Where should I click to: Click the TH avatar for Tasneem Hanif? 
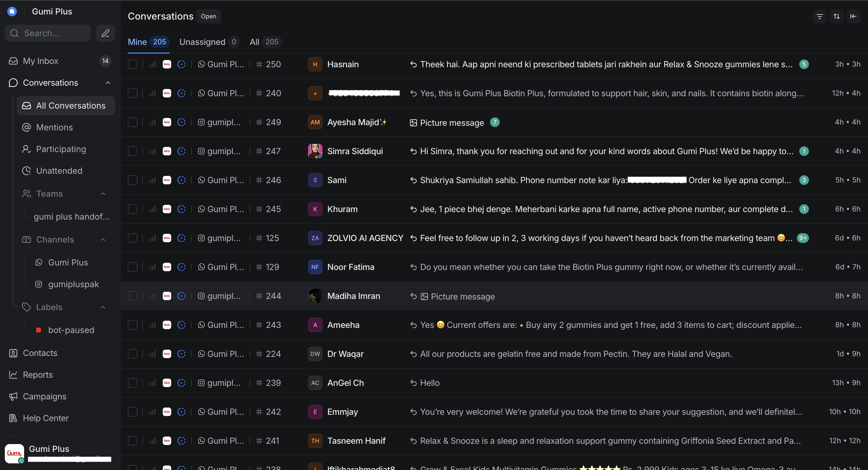[x=315, y=441]
